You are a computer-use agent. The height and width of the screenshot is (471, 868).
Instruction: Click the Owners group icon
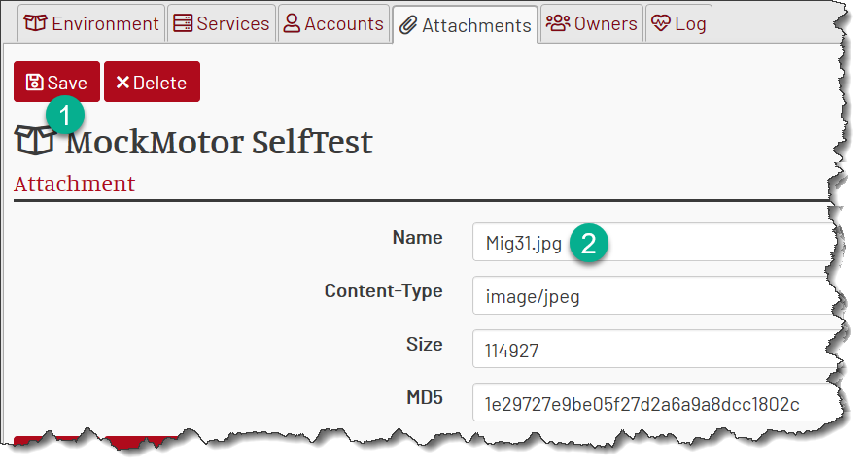pos(558,23)
